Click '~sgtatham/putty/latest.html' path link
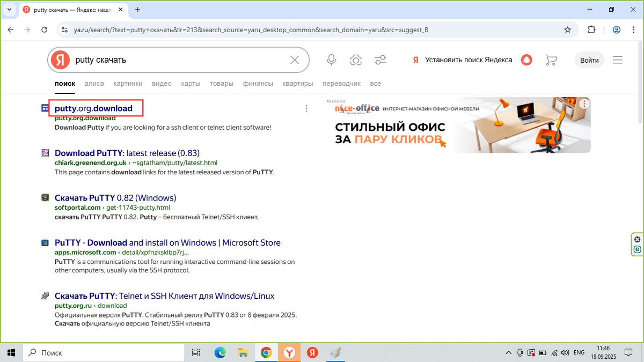The image size is (644, 362). tap(174, 162)
